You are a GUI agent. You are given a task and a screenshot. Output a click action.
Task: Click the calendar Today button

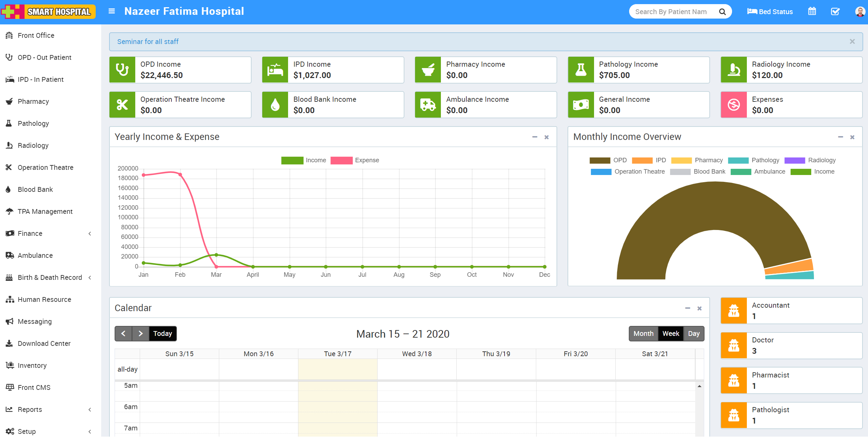click(162, 333)
